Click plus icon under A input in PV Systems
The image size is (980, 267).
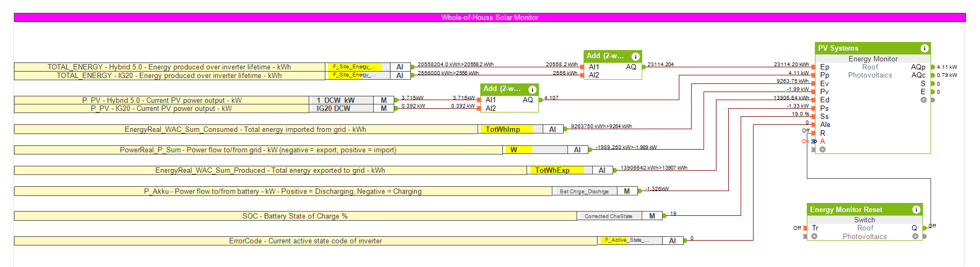click(x=822, y=149)
